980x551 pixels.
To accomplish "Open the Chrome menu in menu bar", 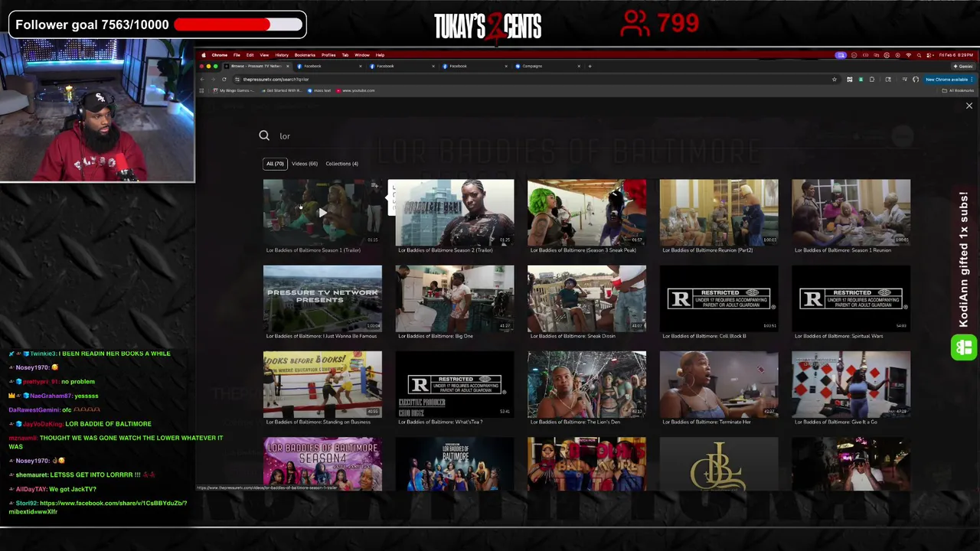I will pyautogui.click(x=220, y=55).
